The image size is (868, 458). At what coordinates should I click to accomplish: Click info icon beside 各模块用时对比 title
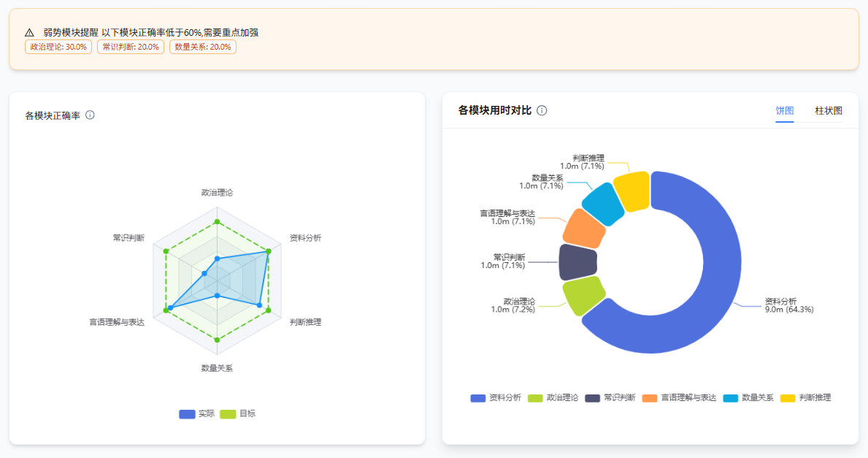click(542, 110)
